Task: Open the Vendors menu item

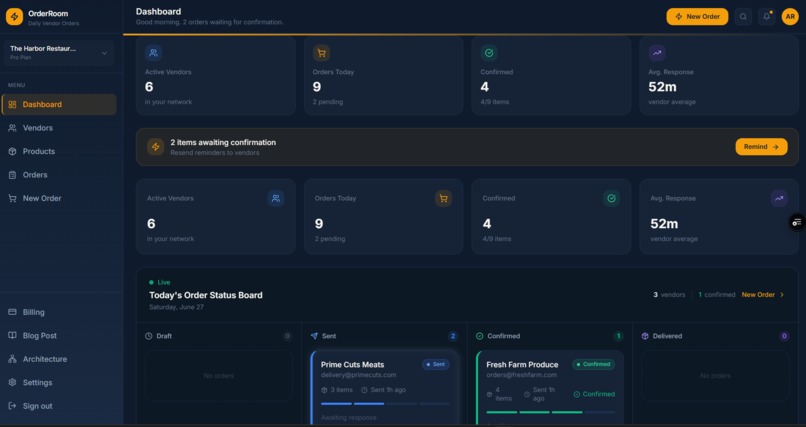Action: pyautogui.click(x=59, y=128)
